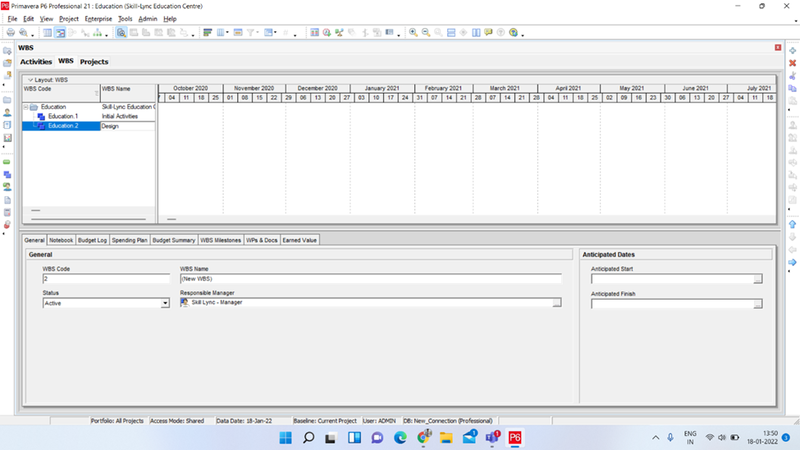Image resolution: width=800 pixels, height=450 pixels.
Task: Select the Education.1 WBS row
Action: tap(89, 116)
